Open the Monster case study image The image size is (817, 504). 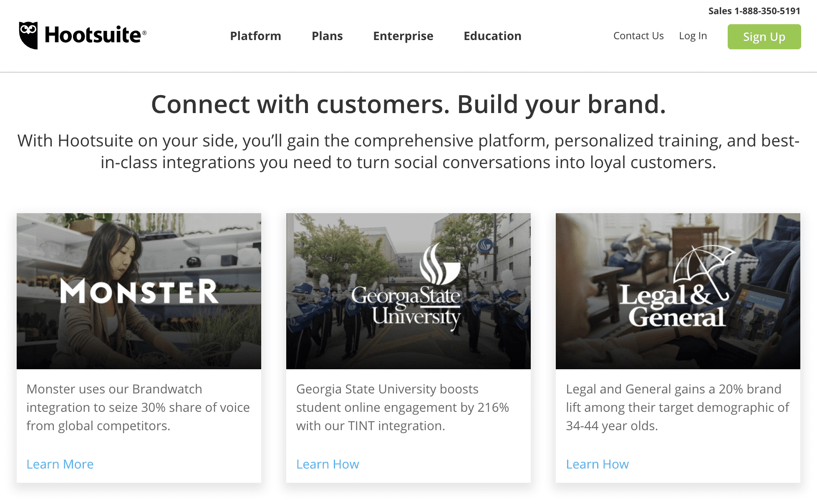tap(139, 291)
